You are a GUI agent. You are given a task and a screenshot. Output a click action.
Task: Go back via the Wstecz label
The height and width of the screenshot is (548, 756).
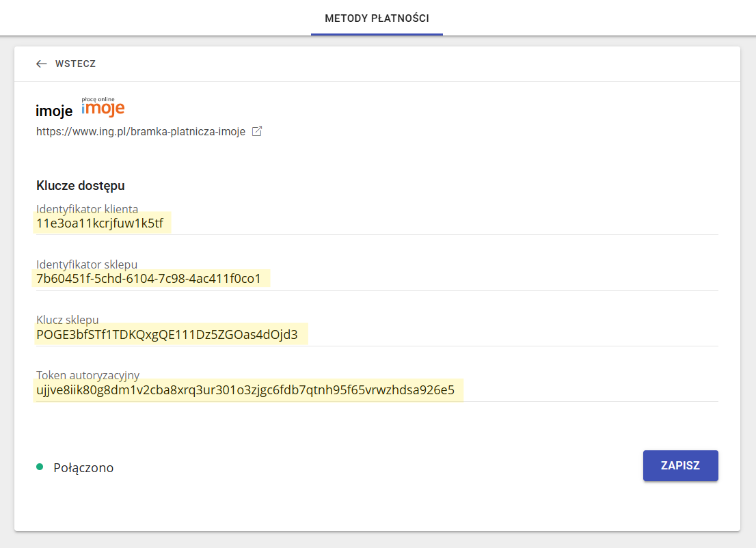[x=75, y=64]
